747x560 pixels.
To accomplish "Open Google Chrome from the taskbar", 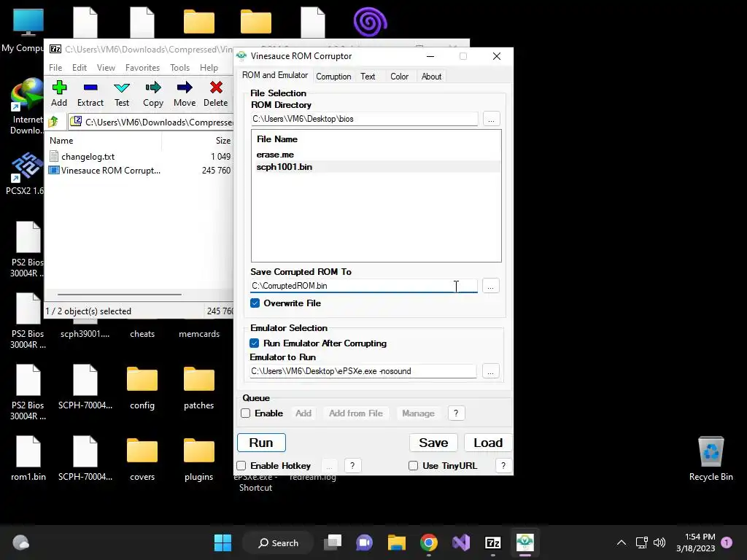I will click(429, 542).
